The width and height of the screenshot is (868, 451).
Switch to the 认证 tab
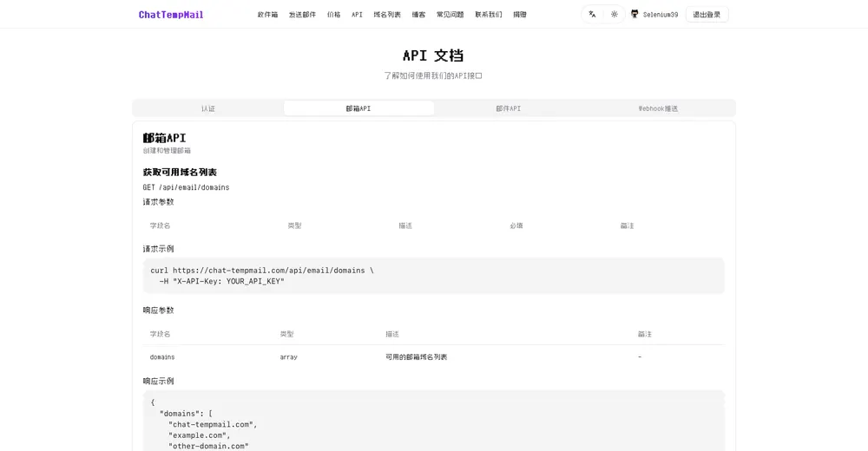pyautogui.click(x=208, y=108)
